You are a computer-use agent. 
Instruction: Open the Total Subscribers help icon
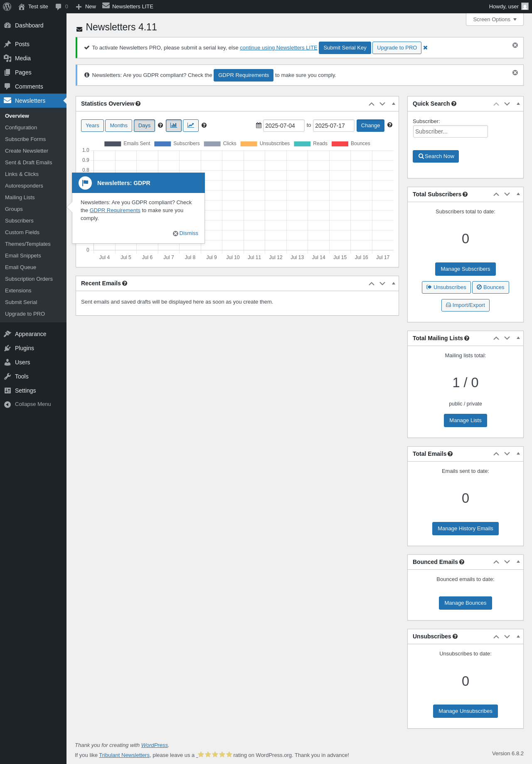[465, 194]
